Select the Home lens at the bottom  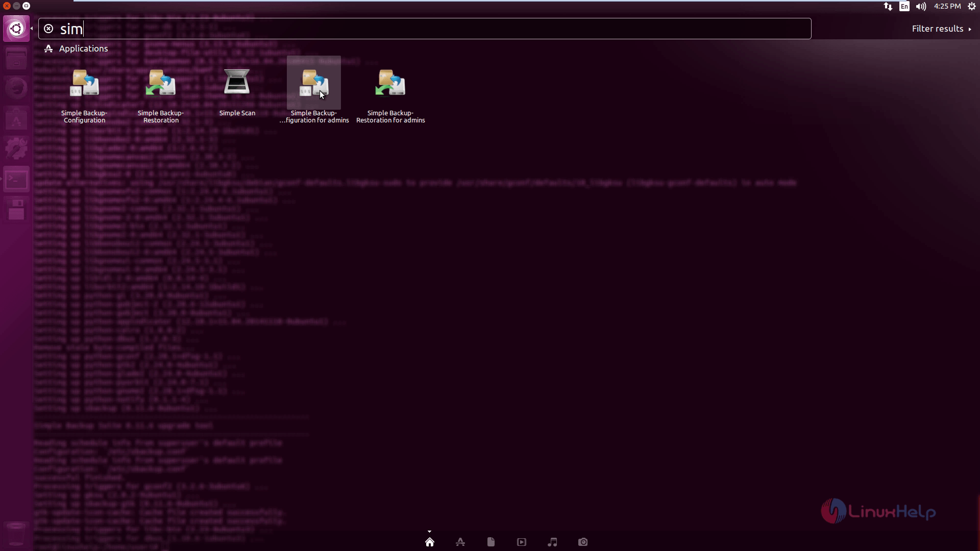pyautogui.click(x=430, y=542)
